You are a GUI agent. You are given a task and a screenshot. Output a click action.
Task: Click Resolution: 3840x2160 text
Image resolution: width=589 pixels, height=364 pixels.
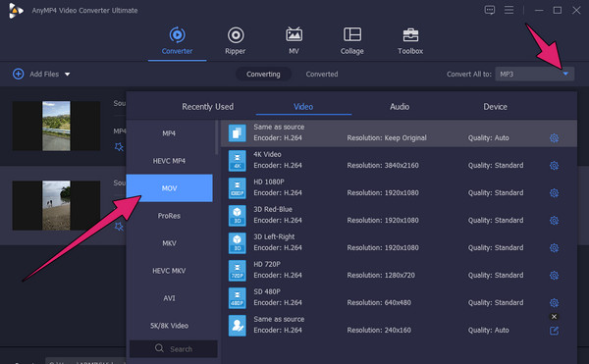[383, 166]
